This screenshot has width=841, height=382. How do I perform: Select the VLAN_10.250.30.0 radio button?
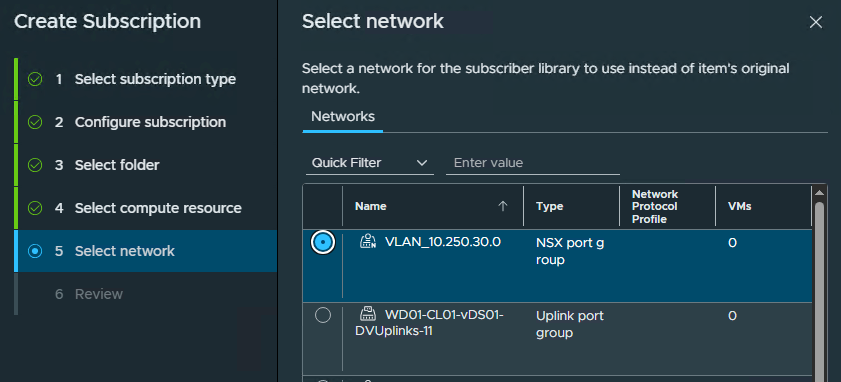tap(322, 243)
